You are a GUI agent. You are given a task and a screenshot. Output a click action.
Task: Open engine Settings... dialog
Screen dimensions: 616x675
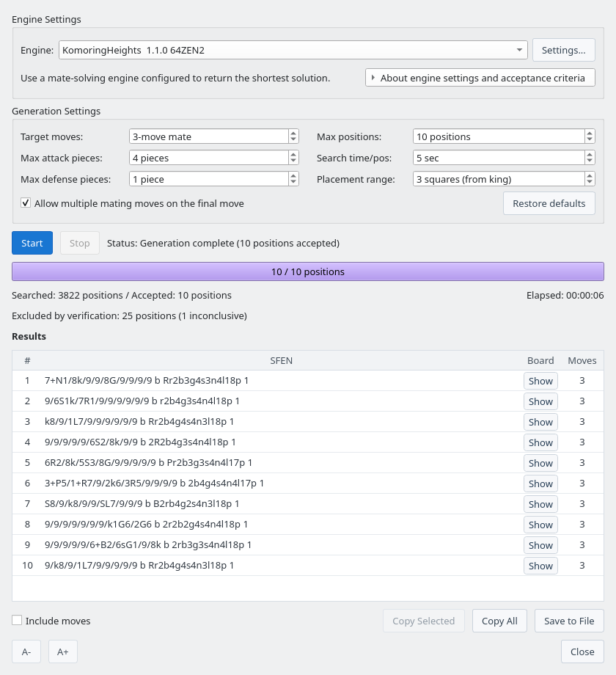pos(563,50)
